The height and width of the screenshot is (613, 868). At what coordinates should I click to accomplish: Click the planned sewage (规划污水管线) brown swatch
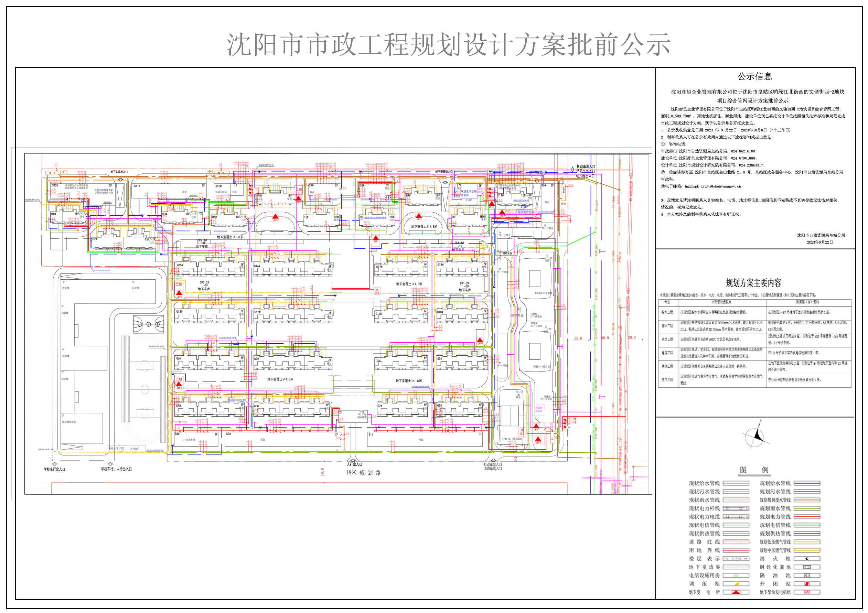[x=807, y=491]
